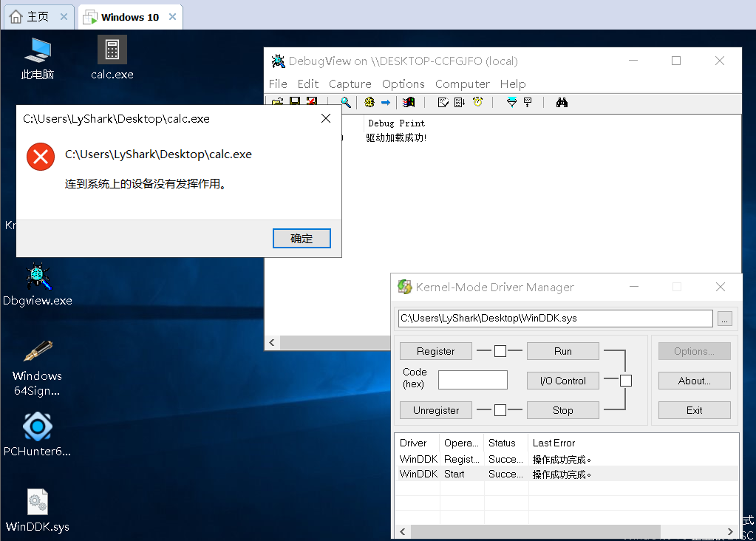Screen dimensions: 756x541
Task: Select the WinDDK.sys desktop file icon
Action: tap(38, 510)
